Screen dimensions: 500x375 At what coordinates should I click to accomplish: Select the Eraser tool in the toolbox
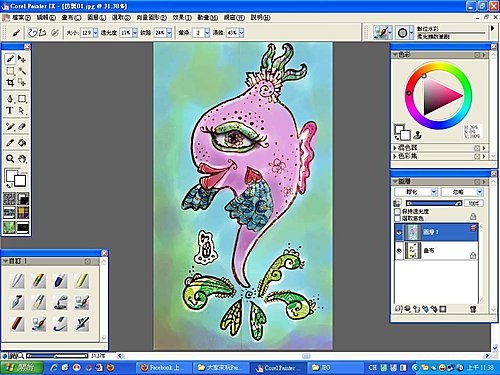click(22, 127)
